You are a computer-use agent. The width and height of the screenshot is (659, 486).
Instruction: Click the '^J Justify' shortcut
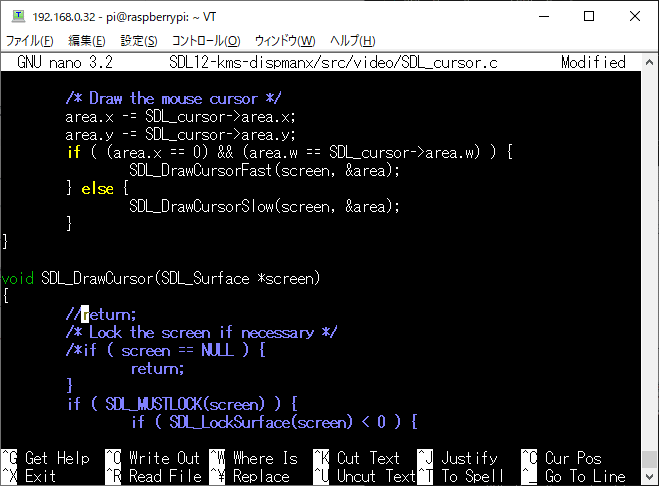coord(457,458)
